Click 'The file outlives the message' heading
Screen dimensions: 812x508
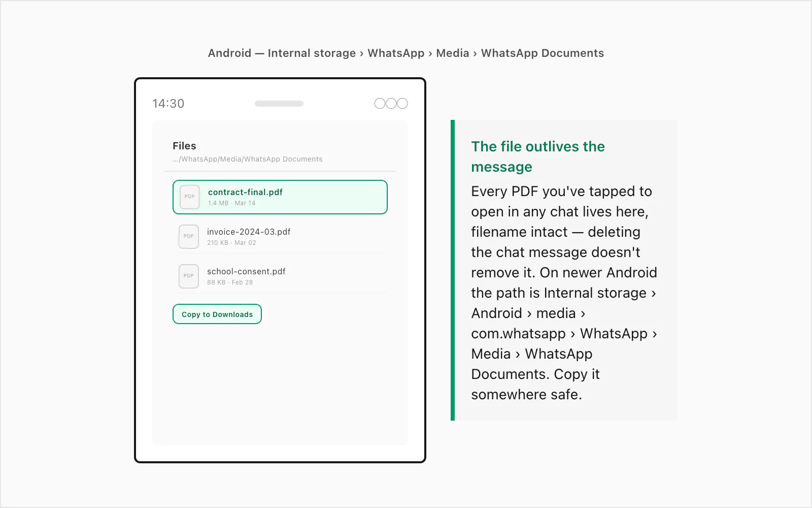tap(538, 156)
